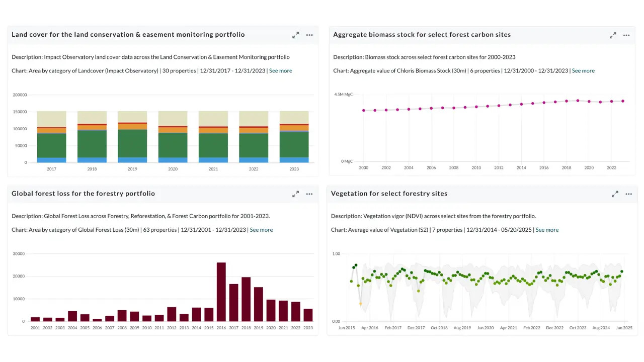This screenshot has height=362, width=644.
Task: Select the 2019 bar in forest loss chart
Action: pos(259,304)
